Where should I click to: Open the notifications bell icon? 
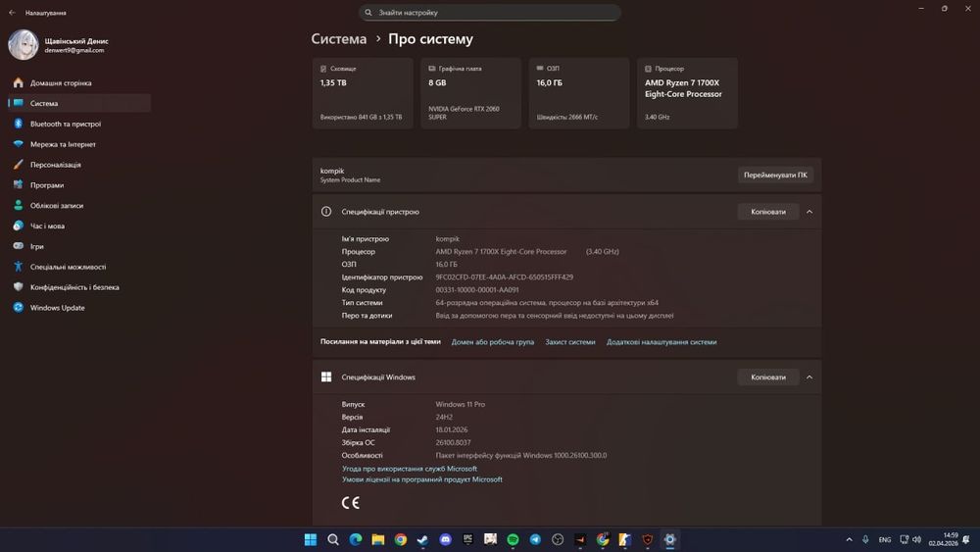(966, 539)
